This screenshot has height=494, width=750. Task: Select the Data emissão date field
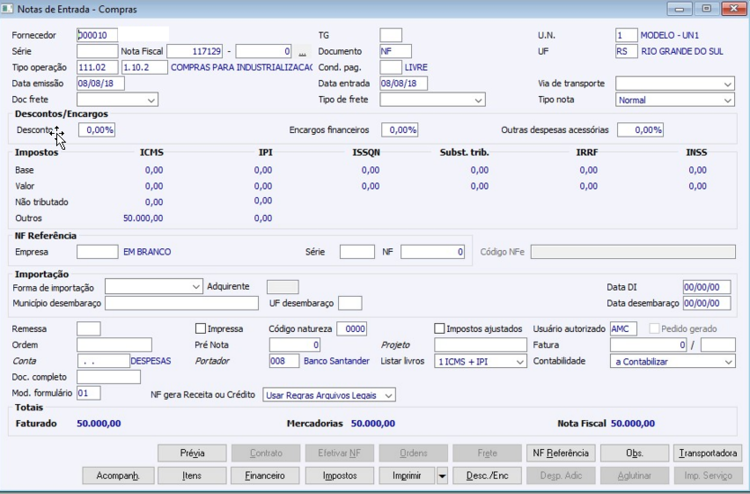pos(100,83)
